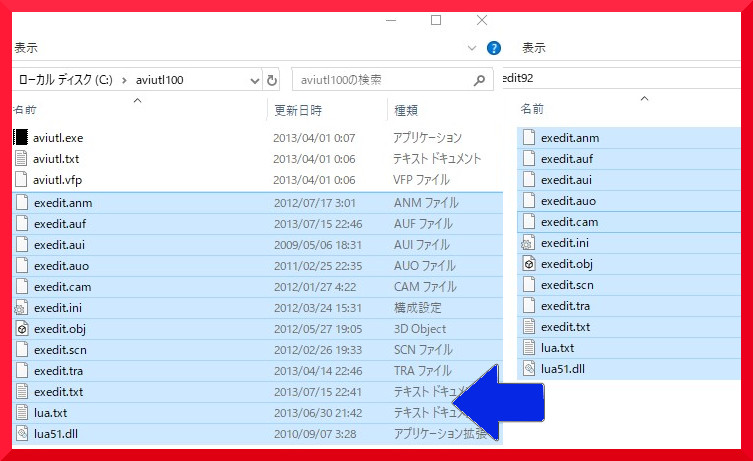This screenshot has height=461, width=753.
Task: Click VFP ファイル type cell
Action: pos(421,180)
